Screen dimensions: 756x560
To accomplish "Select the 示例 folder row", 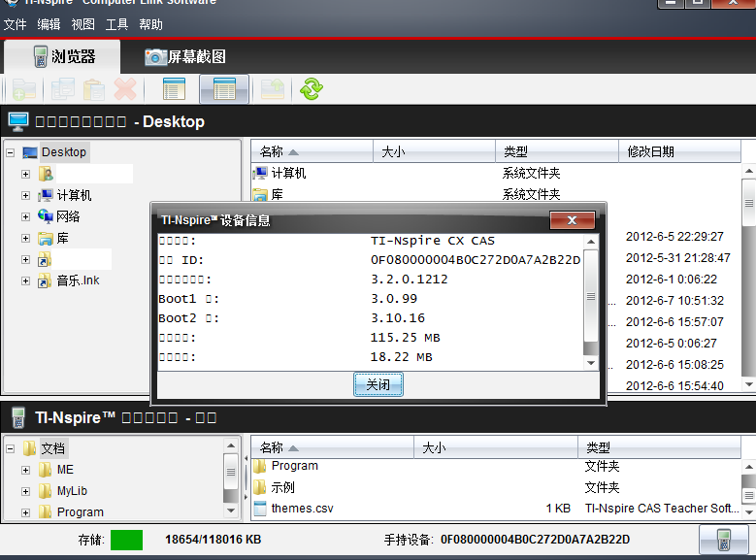I will pos(496,487).
